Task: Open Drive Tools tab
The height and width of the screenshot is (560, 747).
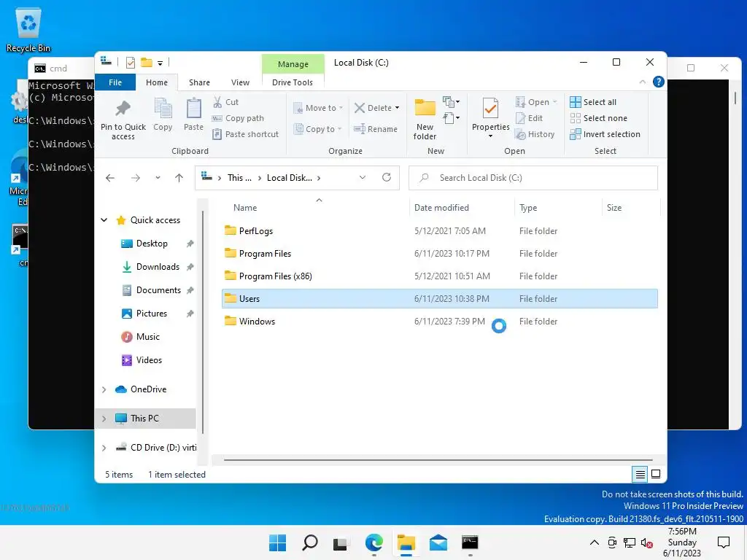Action: [x=293, y=82]
